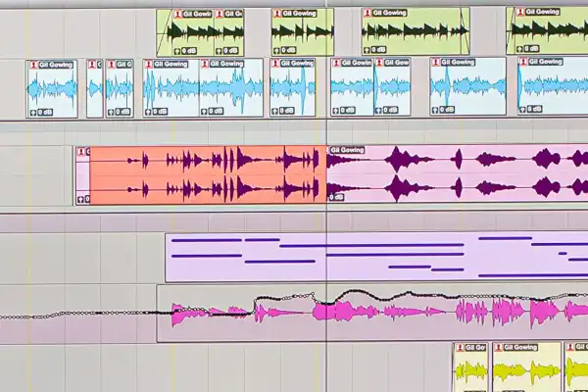Select tiny short MIDI note near right edge
This screenshot has width=588, height=392.
[x=563, y=254]
